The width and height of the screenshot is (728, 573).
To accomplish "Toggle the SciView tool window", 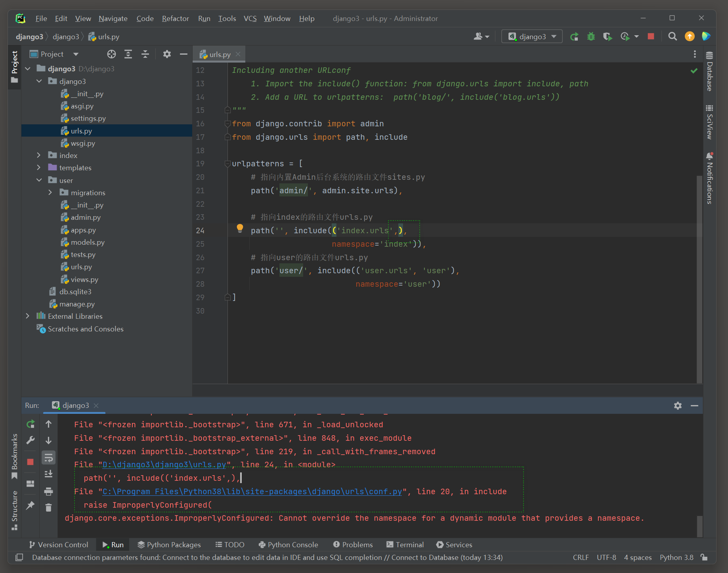I will 709,122.
